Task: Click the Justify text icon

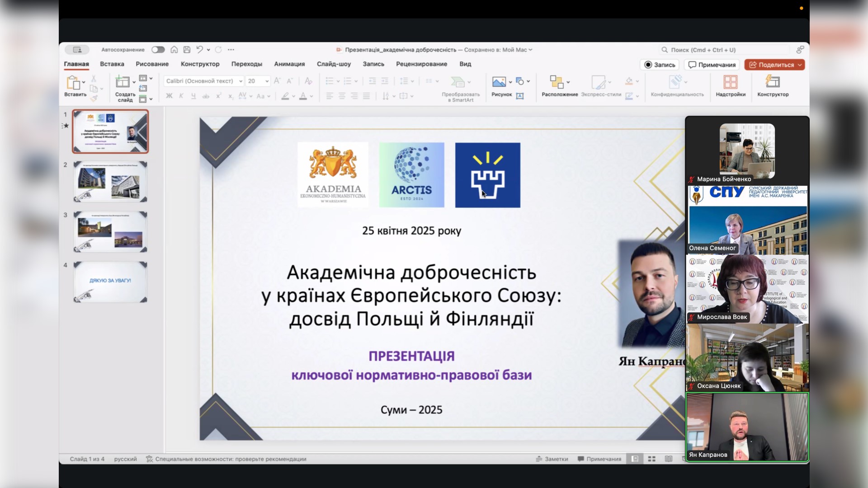Action: [x=366, y=96]
